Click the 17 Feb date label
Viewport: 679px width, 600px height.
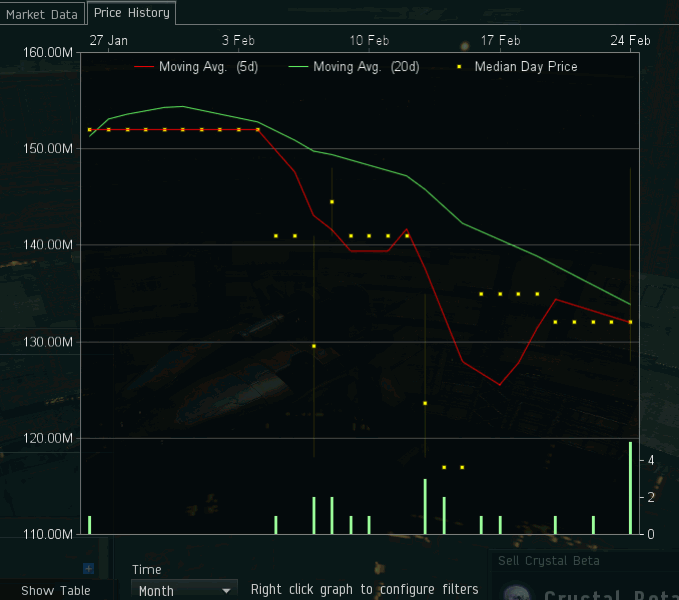pos(500,41)
